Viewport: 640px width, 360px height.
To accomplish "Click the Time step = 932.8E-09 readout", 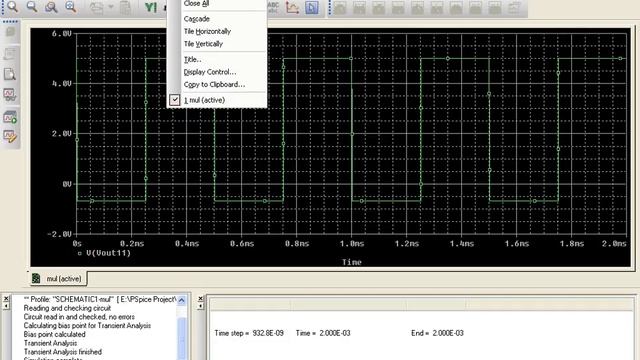I will point(249,333).
